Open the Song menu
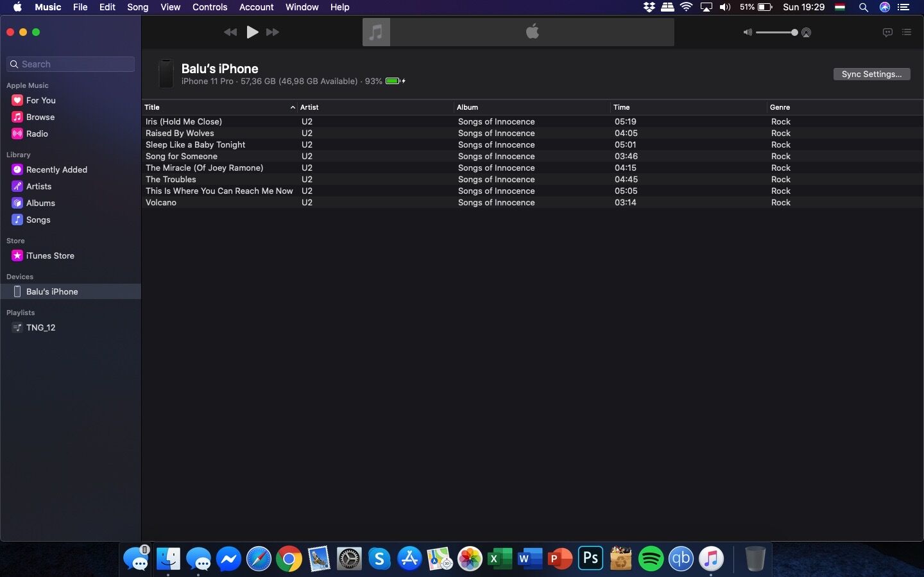Screen dimensions: 924x577 [137, 7]
